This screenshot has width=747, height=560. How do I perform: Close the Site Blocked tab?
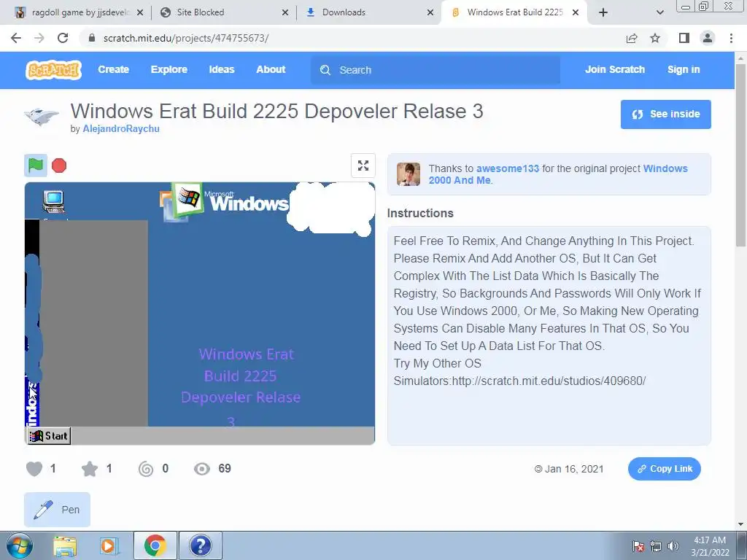285,13
